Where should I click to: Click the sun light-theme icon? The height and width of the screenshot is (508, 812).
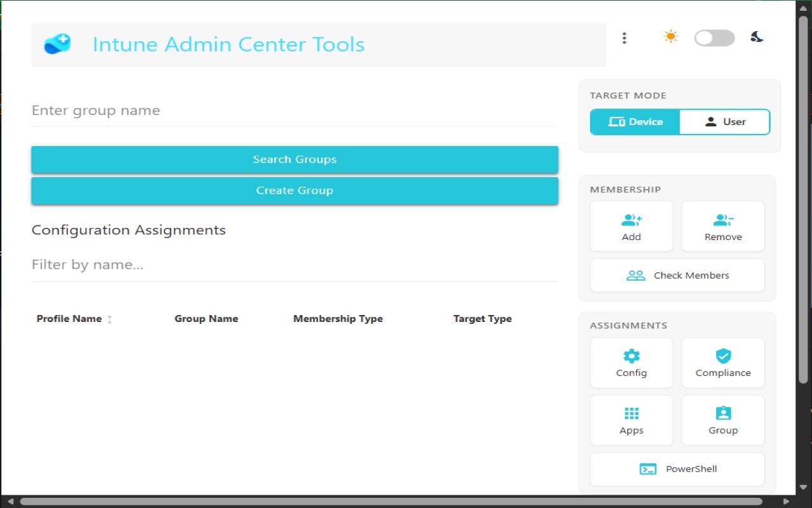click(x=671, y=37)
